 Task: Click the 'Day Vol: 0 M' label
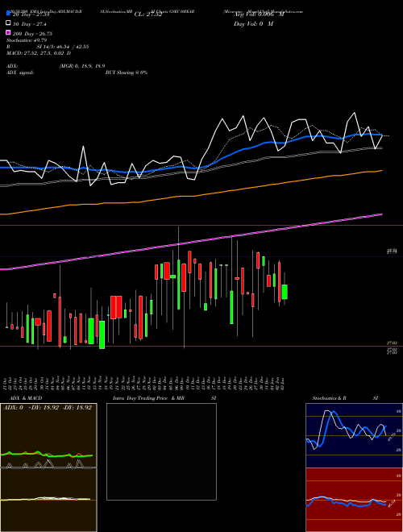click(253, 23)
